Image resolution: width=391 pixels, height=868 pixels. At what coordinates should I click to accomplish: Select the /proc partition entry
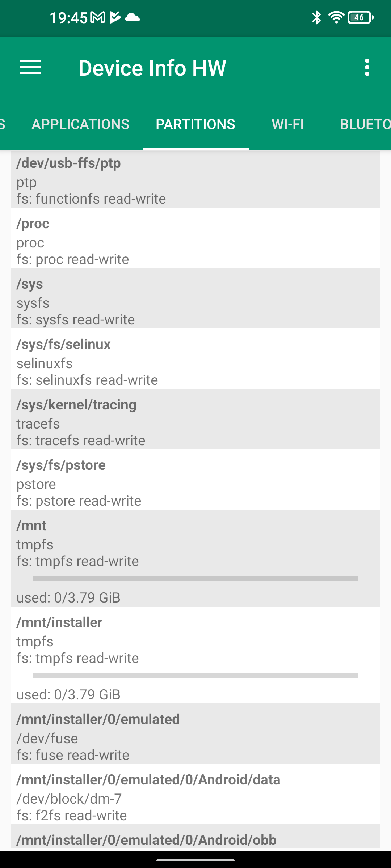pos(195,241)
